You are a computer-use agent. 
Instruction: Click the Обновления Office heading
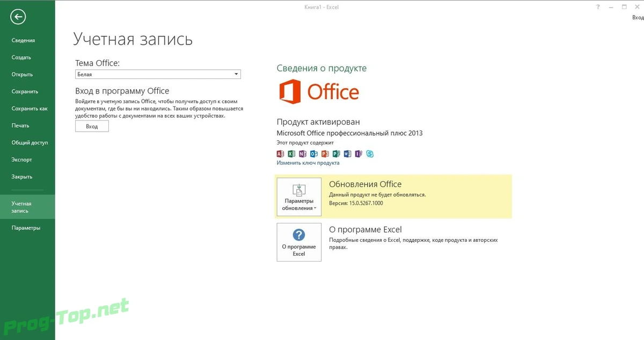(x=365, y=184)
